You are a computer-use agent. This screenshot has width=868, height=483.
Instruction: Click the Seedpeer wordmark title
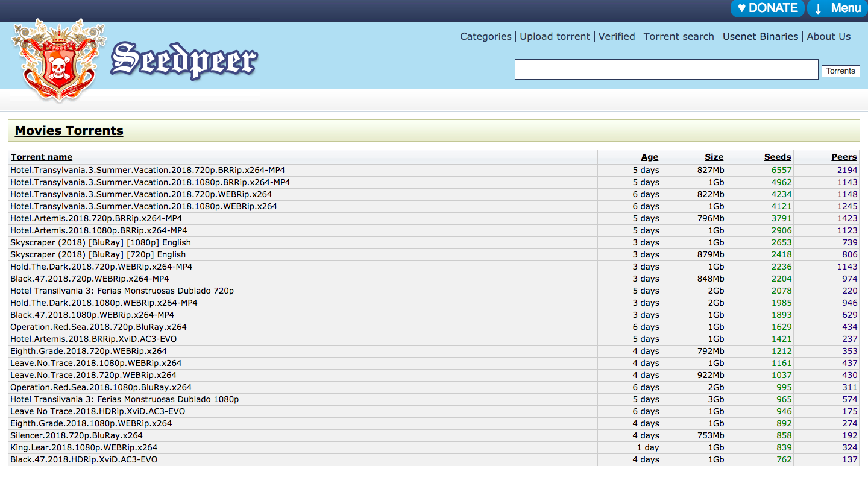click(184, 60)
